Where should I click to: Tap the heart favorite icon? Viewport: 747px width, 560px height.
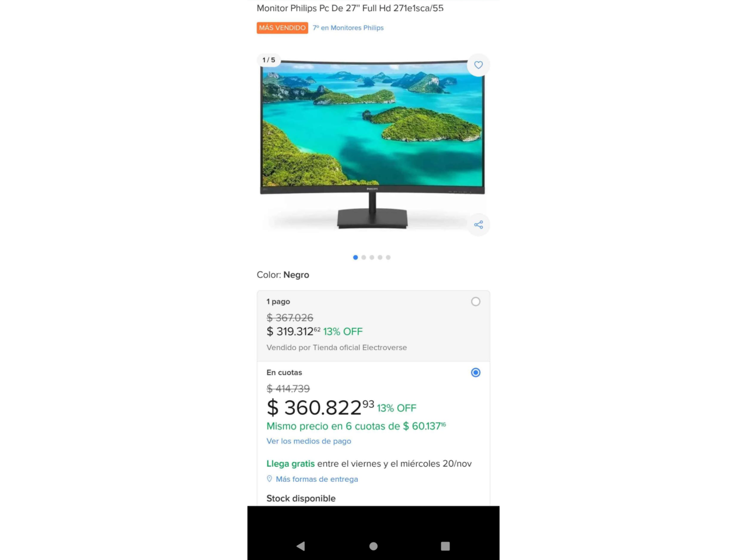[x=479, y=65]
